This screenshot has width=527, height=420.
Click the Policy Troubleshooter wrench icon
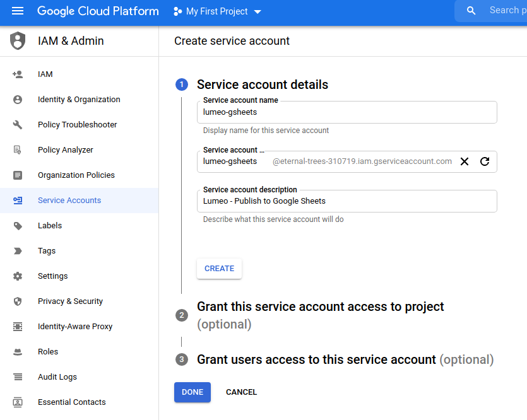[x=18, y=125]
